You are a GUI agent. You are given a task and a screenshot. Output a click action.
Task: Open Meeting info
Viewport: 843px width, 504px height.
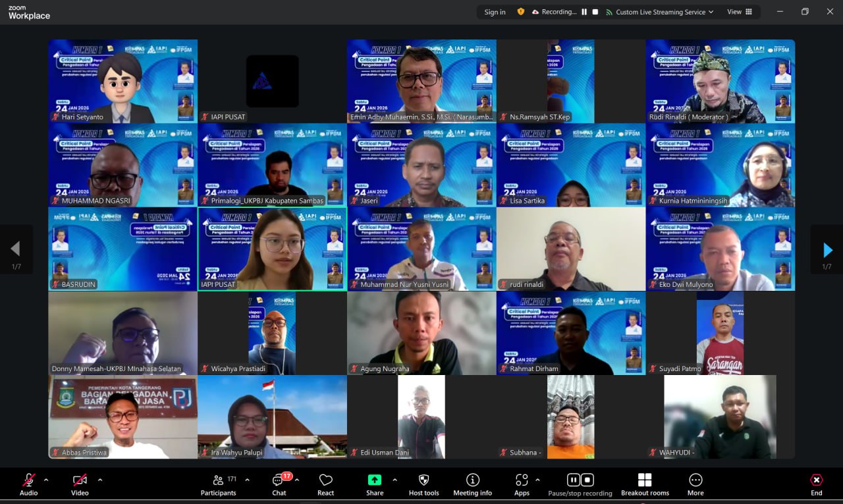(472, 484)
